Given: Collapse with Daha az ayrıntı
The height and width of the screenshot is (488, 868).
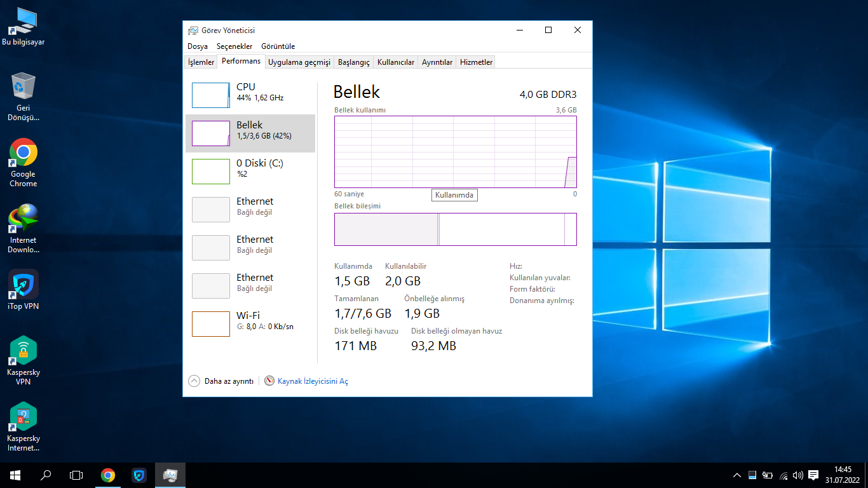Looking at the screenshot, I should (220, 381).
